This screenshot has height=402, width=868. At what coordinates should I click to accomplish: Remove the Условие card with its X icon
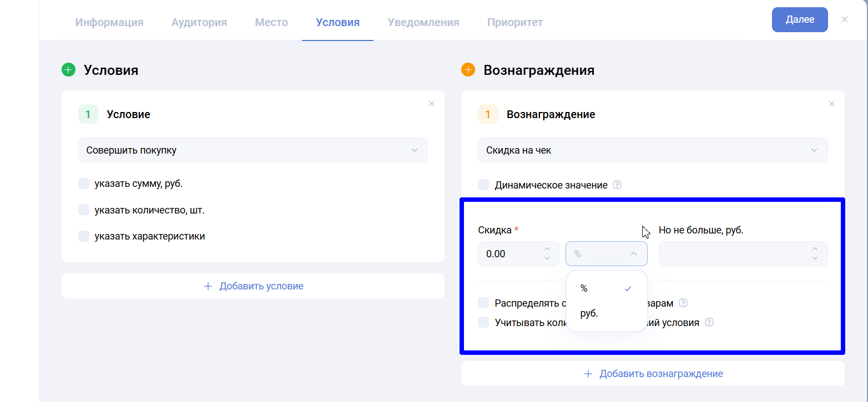pyautogui.click(x=431, y=104)
